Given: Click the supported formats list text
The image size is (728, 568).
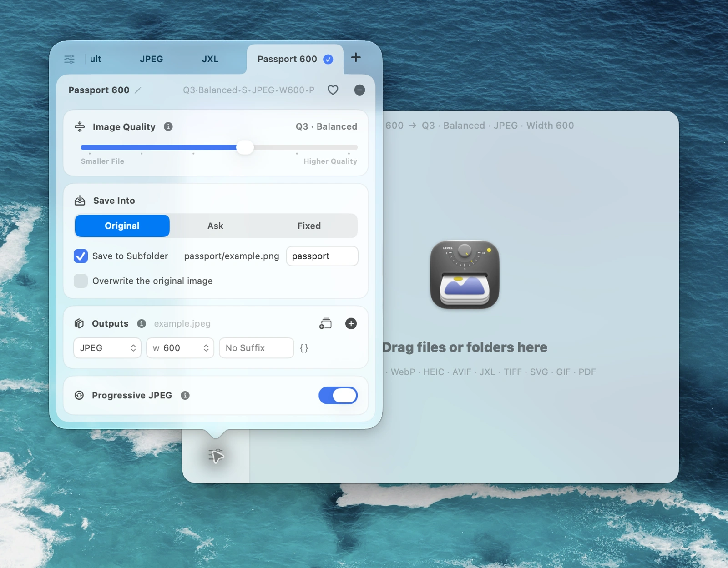Looking at the screenshot, I should click(490, 372).
